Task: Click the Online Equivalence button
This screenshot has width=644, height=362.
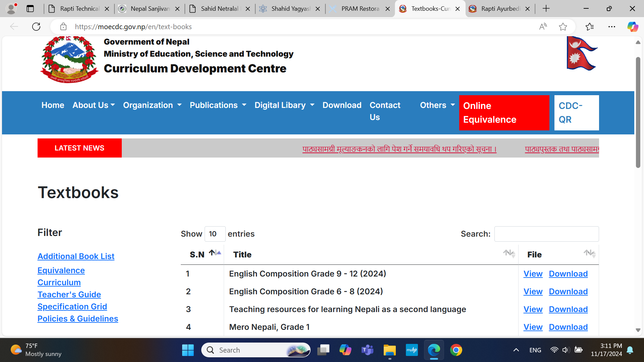Action: 504,113
